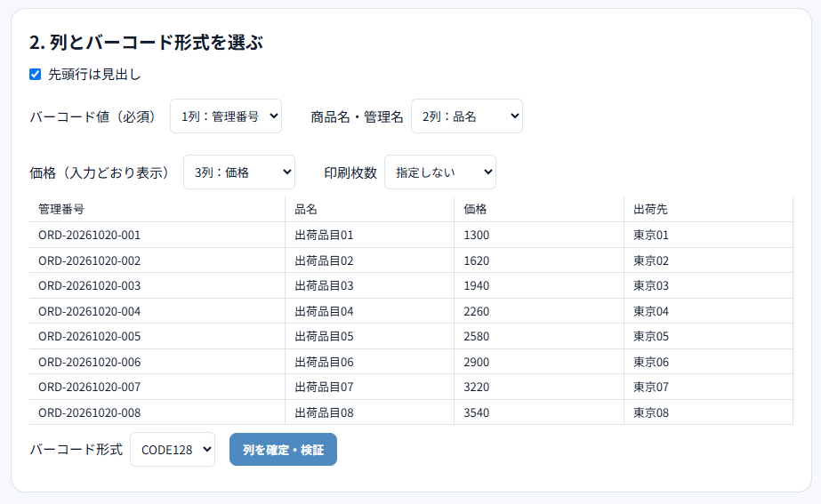Open the 商品名・管理名 column dropdown
Image resolution: width=821 pixels, height=504 pixels.
click(x=466, y=116)
